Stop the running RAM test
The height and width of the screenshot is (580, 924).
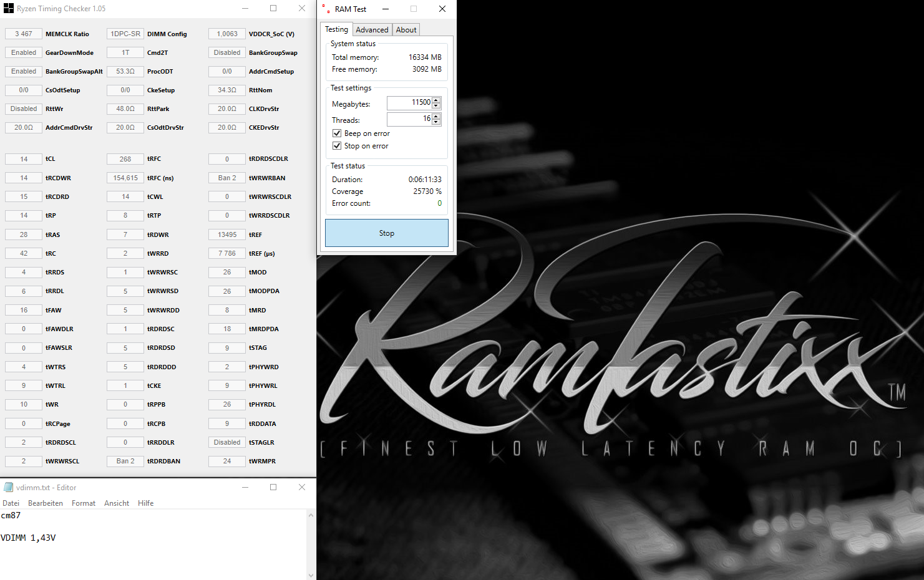(x=387, y=233)
